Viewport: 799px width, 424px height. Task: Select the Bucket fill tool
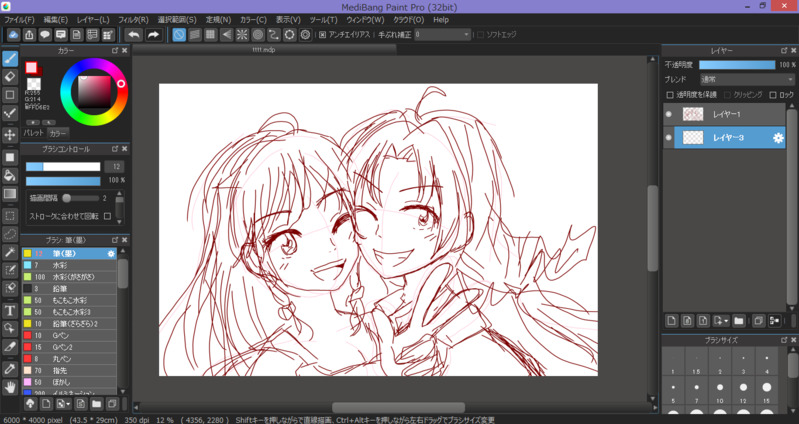tap(10, 176)
